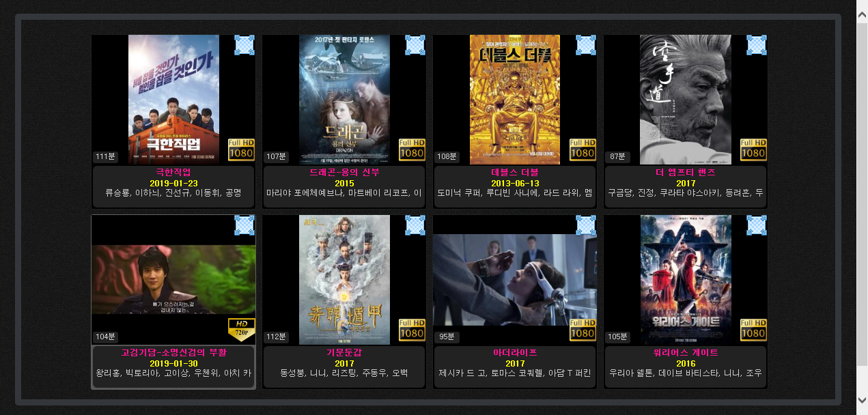Click the expand icon on 고검기담 thumbnail
Viewport: 868px width, 415px height.
pyautogui.click(x=244, y=225)
